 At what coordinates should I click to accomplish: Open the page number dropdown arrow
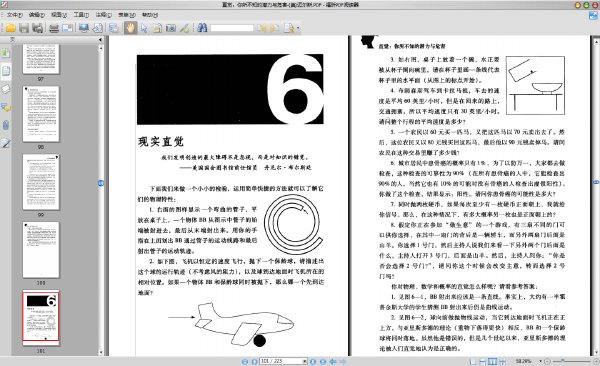point(305,361)
